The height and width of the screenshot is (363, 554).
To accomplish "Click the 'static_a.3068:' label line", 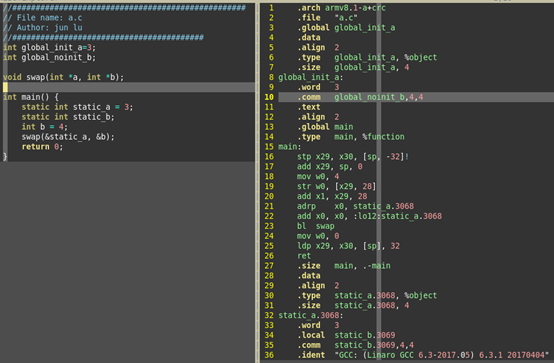I will tap(311, 315).
